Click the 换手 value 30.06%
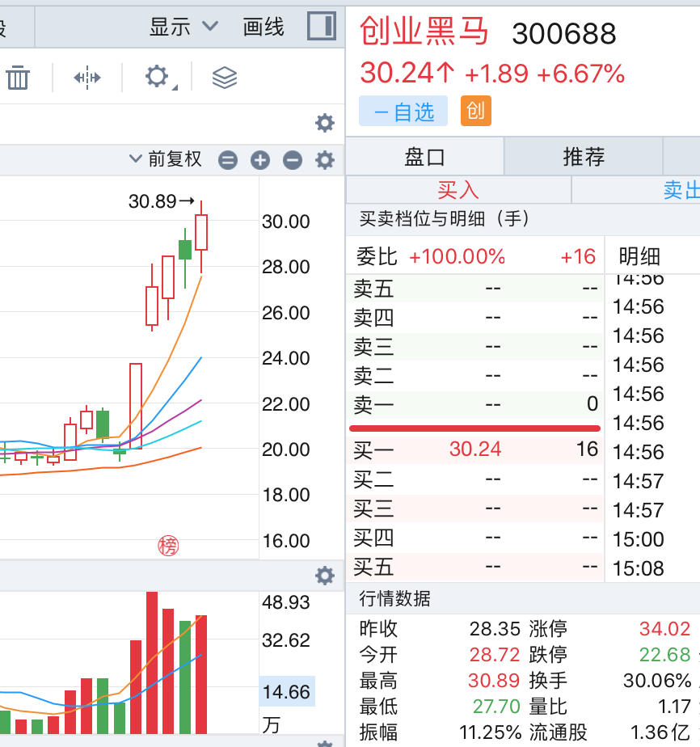This screenshot has width=700, height=747. pos(658,681)
